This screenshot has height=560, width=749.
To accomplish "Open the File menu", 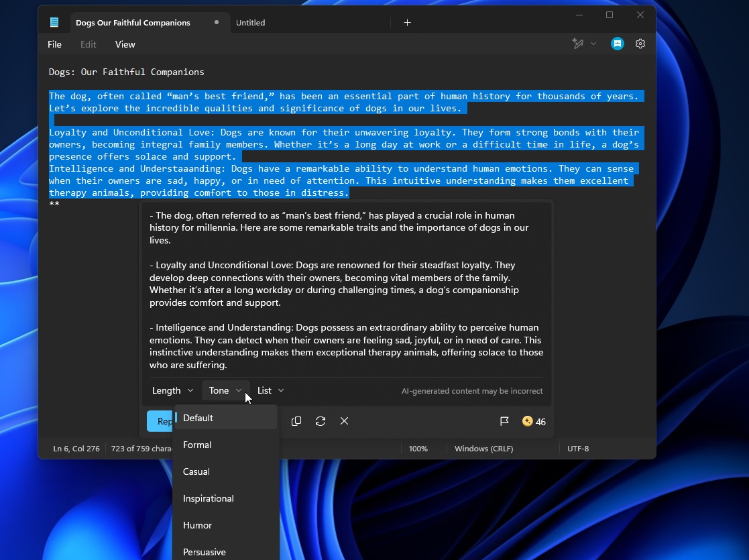I will click(54, 44).
